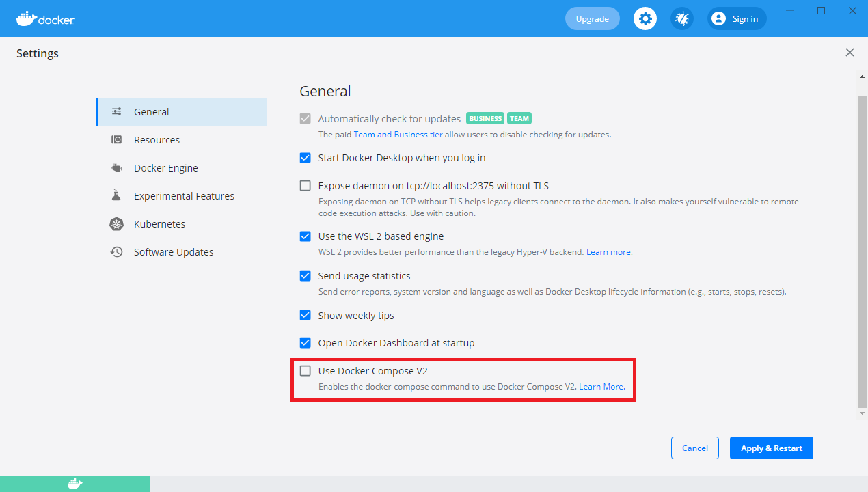
Task: Uncheck Open Docker Dashboard at startup
Action: [306, 343]
